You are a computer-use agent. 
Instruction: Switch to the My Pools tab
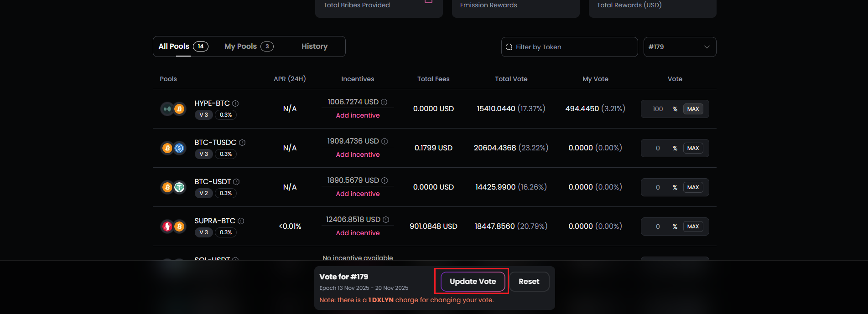point(249,46)
